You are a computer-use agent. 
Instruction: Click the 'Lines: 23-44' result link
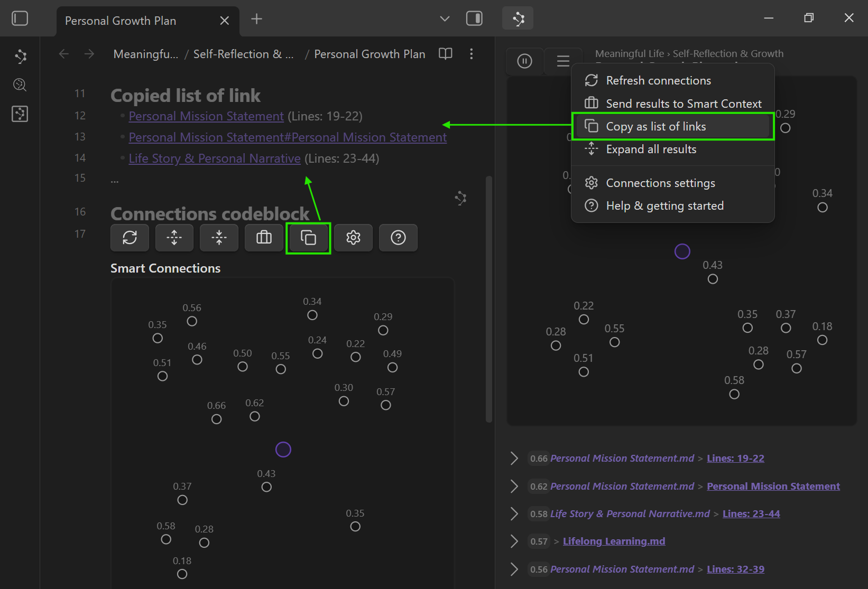pos(751,513)
